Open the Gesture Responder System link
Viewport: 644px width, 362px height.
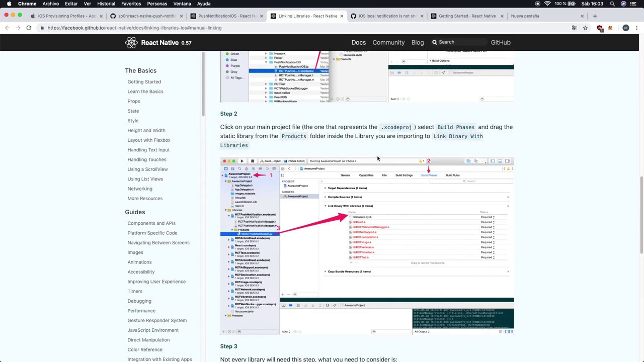(x=157, y=321)
